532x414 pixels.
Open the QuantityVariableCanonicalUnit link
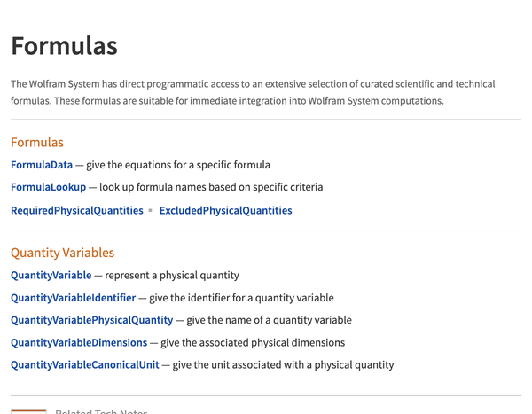[85, 365]
